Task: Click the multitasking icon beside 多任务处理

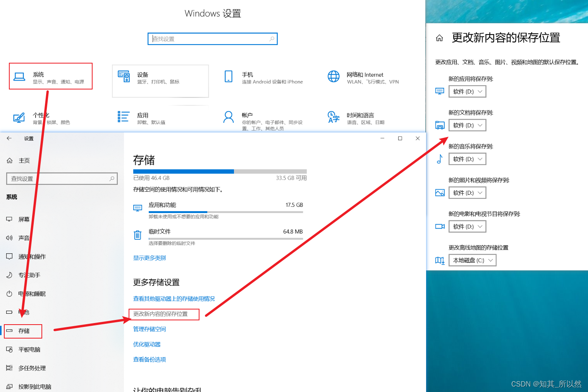Action: click(x=9, y=368)
